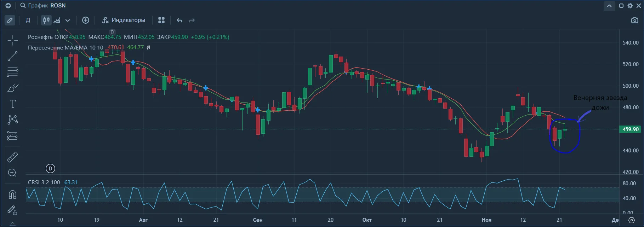Select the Пересечение MA/EMA 10 10 indicator legend
The width and height of the screenshot is (644, 227).
point(65,47)
